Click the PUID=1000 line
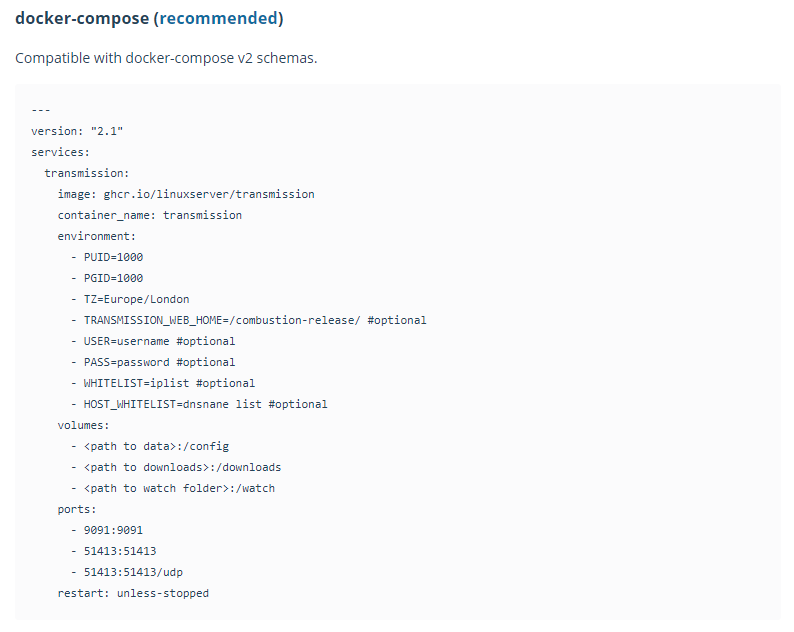Viewport: 794px width, 632px height. pos(113,257)
